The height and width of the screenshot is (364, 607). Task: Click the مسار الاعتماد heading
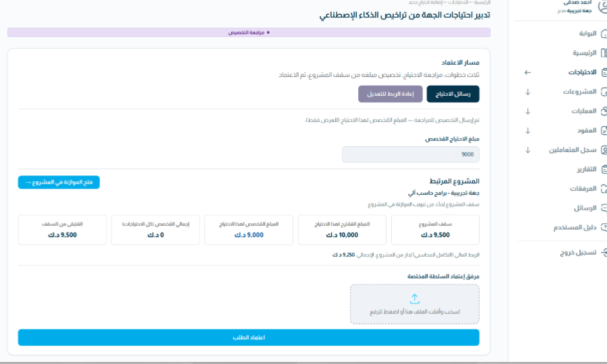click(460, 62)
